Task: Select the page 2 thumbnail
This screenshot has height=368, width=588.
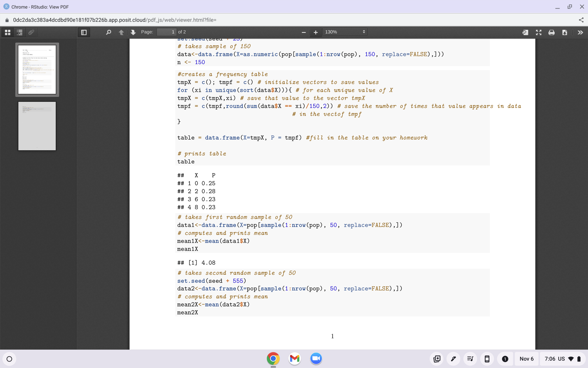Action: pyautogui.click(x=37, y=126)
